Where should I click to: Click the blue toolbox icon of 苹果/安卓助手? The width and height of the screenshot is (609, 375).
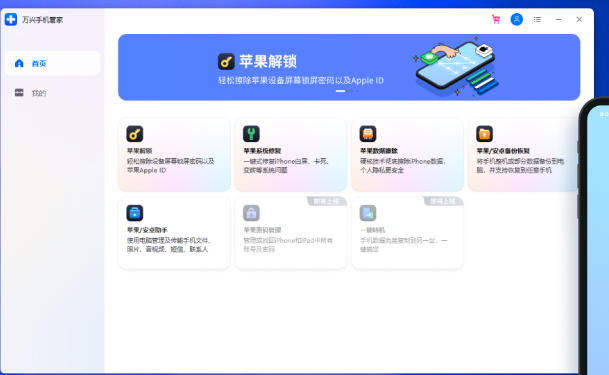click(135, 213)
